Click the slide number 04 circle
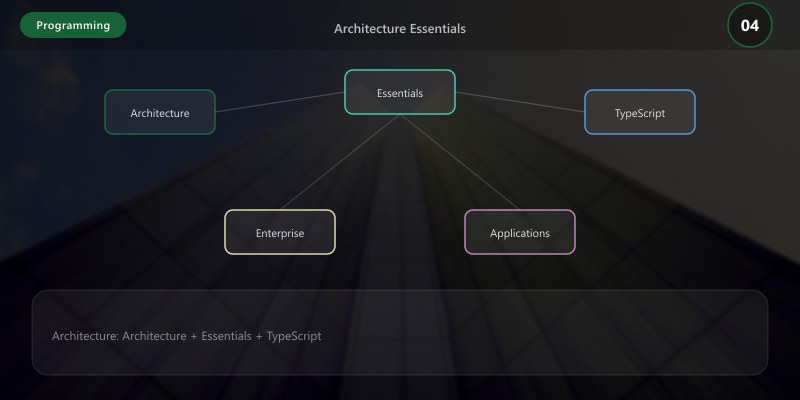Screen dimensions: 800x400 pos(749,25)
